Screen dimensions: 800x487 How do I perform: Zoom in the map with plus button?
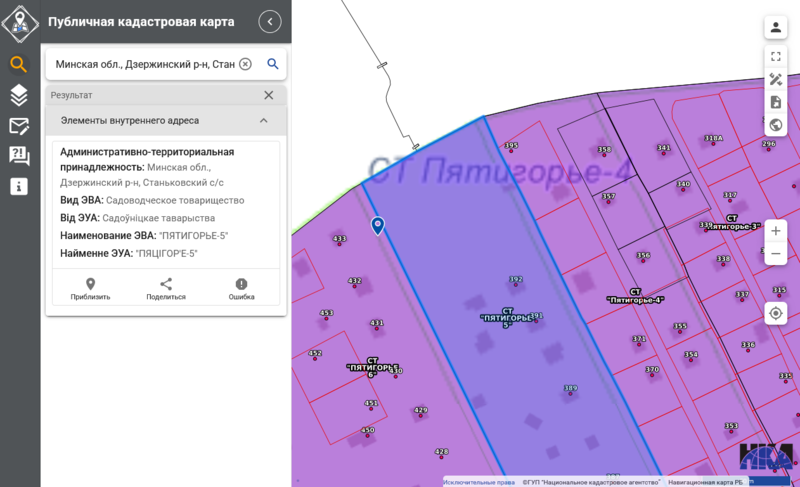[x=776, y=231]
